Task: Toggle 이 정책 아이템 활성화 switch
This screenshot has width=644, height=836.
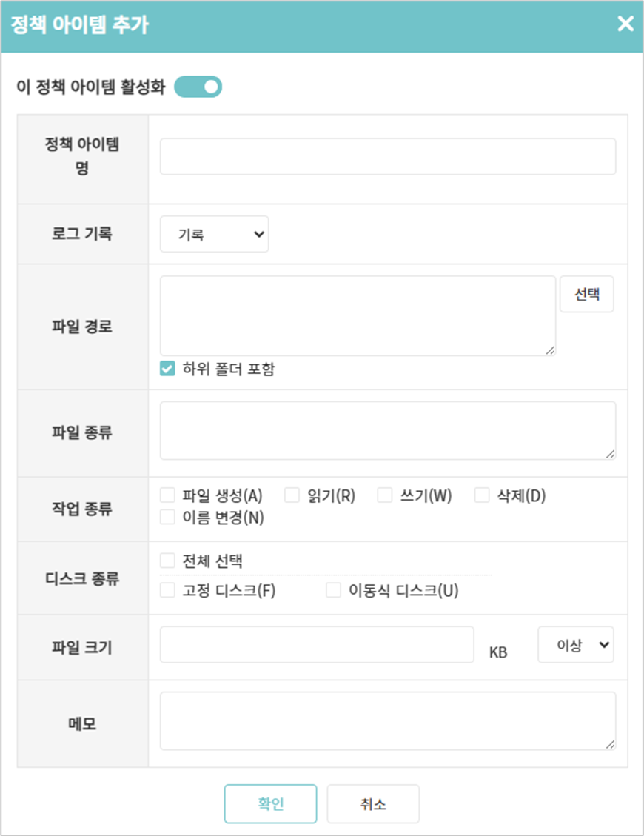Action: point(198,87)
